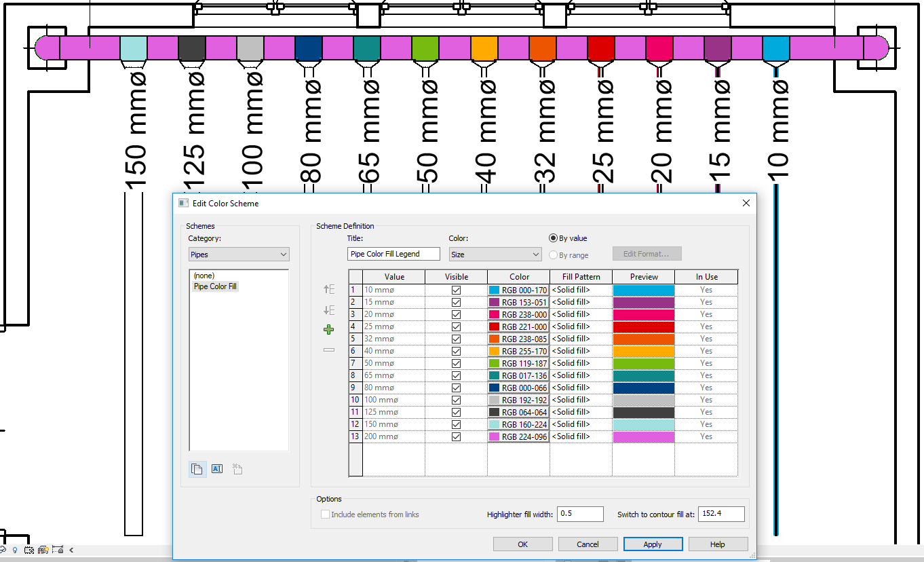Image resolution: width=924 pixels, height=562 pixels.
Task: Apply the color scheme changes
Action: [x=653, y=544]
